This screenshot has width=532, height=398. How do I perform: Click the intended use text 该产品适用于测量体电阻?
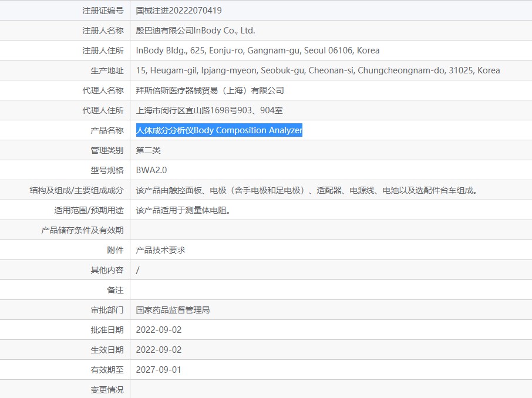(x=183, y=210)
